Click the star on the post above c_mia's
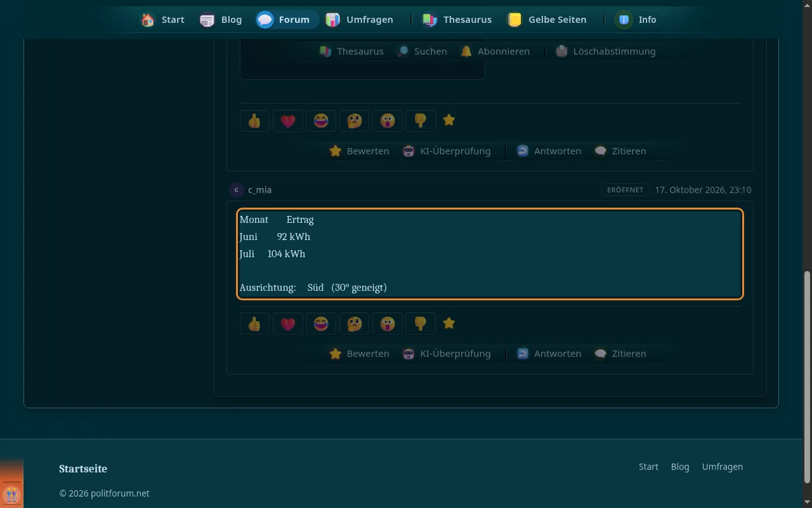The height and width of the screenshot is (508, 812). tap(449, 120)
